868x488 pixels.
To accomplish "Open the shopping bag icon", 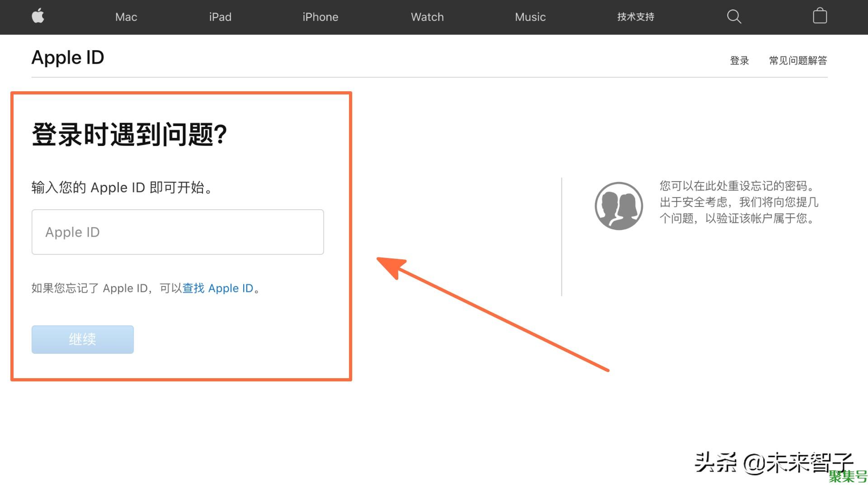I will [820, 16].
